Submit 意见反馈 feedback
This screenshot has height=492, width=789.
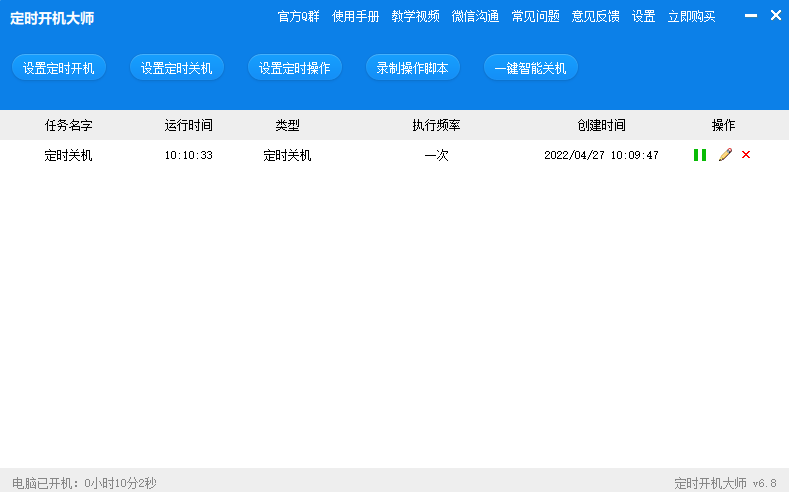pyautogui.click(x=596, y=16)
